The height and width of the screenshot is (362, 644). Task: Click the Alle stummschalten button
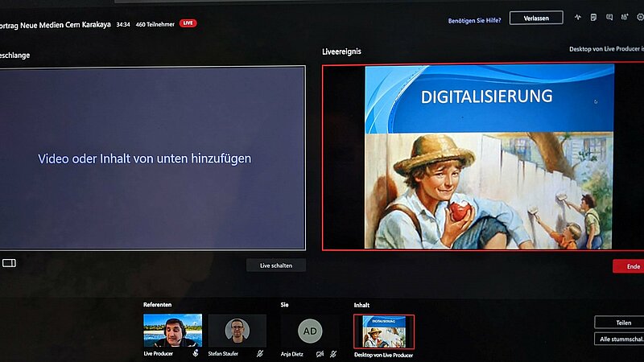pos(621,339)
